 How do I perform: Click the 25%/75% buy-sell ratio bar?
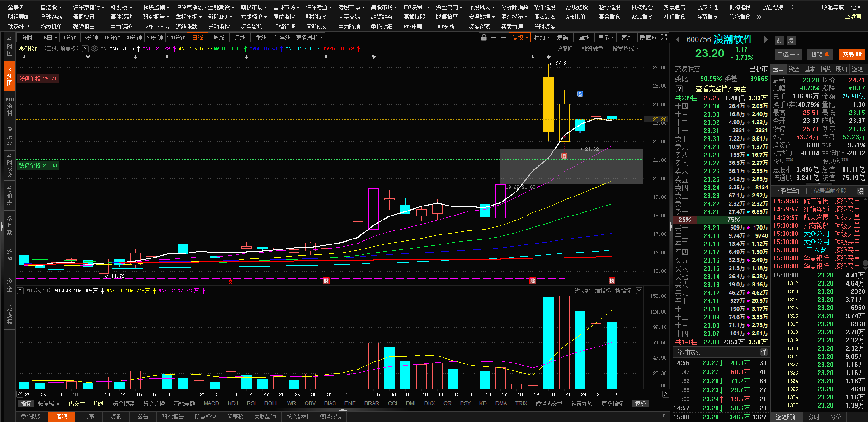pyautogui.click(x=722, y=220)
